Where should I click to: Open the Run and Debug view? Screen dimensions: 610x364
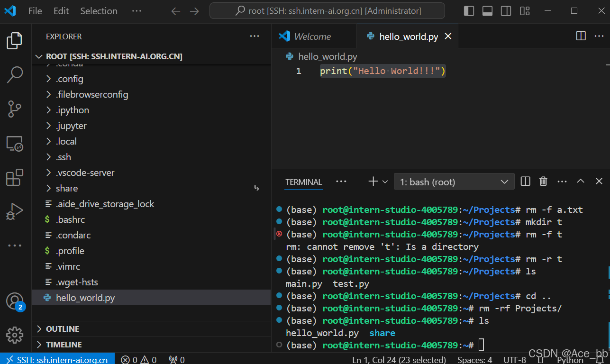click(x=15, y=211)
